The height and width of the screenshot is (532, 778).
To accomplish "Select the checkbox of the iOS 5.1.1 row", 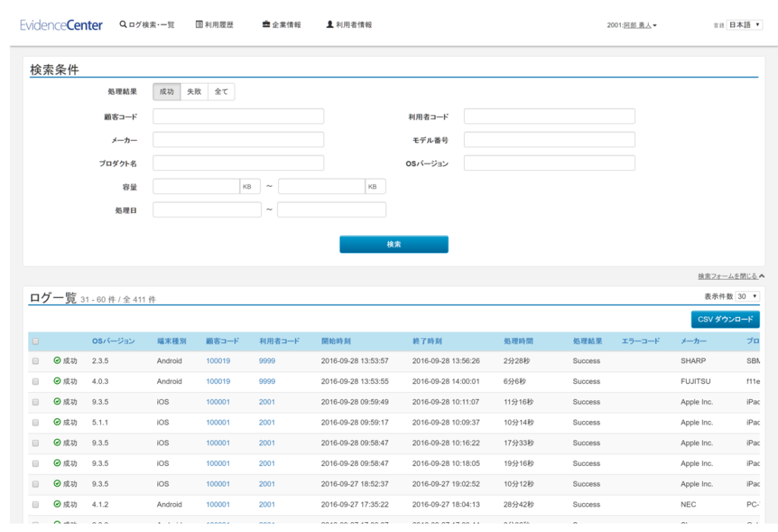I will click(35, 423).
